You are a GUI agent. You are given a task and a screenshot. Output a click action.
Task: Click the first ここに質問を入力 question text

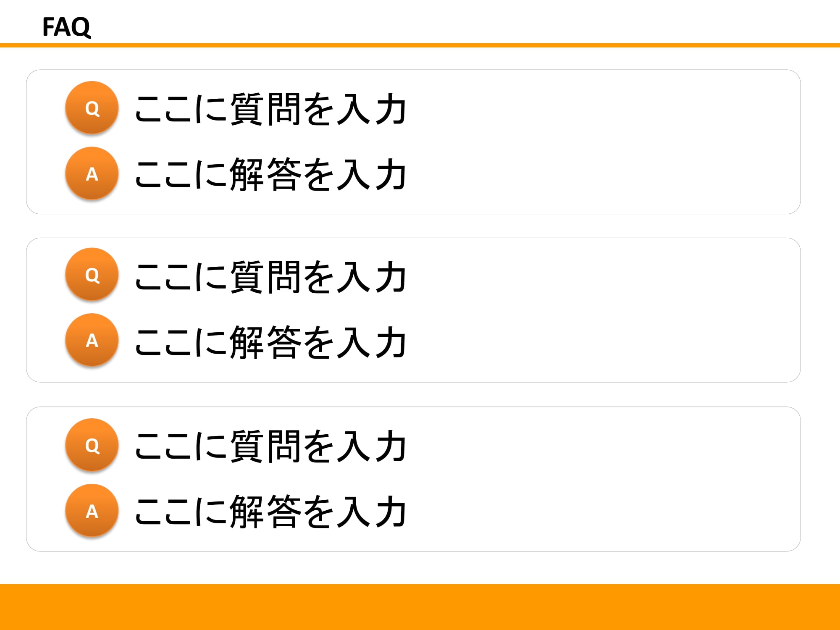[x=270, y=109]
